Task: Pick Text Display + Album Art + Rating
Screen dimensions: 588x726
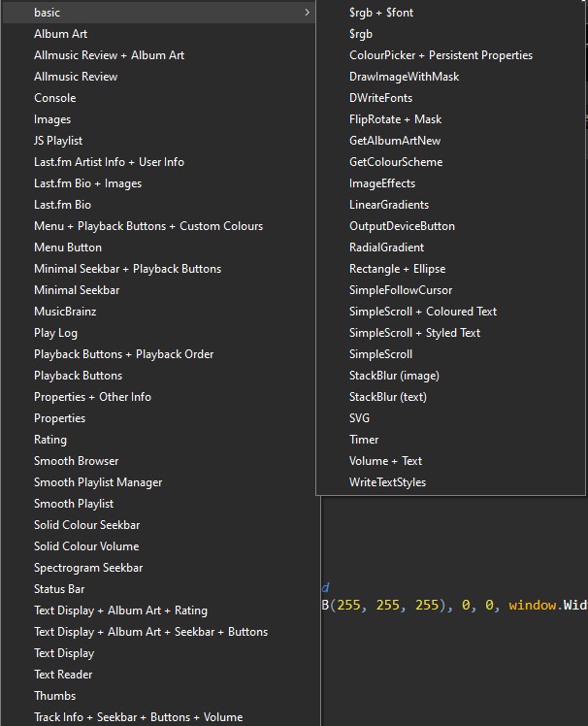Action: pos(120,610)
